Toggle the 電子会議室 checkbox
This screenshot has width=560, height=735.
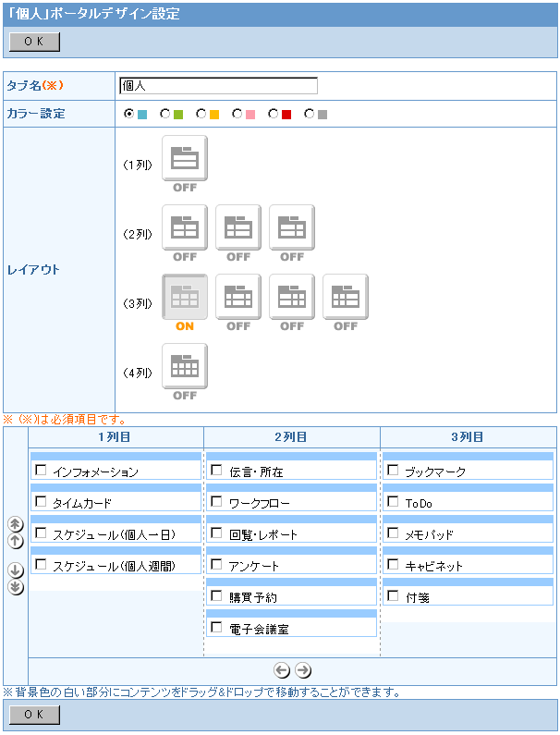pos(216,627)
